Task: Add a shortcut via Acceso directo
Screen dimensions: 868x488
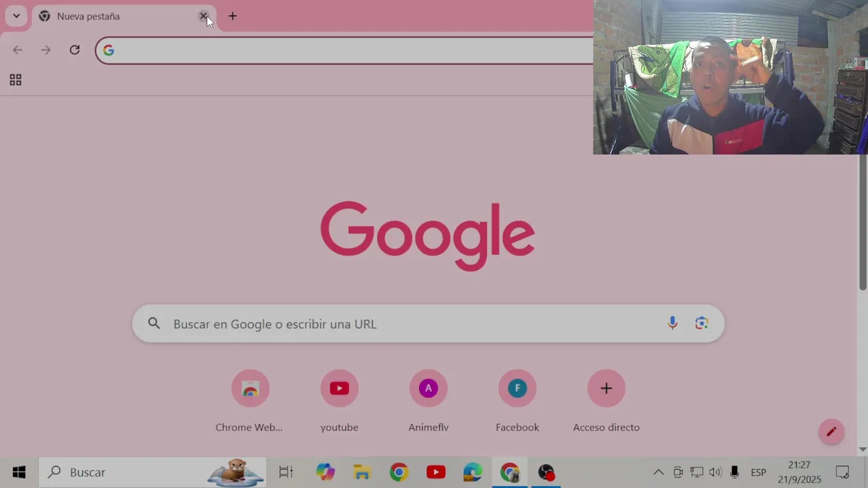Action: (x=606, y=401)
